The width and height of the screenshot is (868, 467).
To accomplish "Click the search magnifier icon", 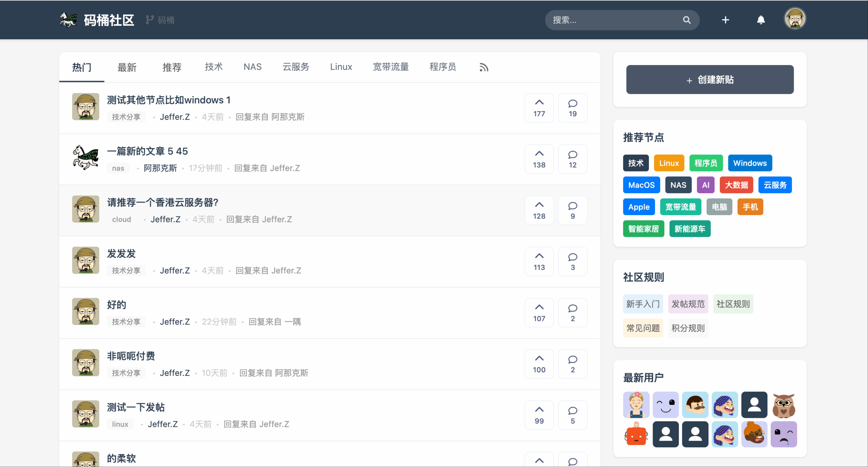I will coord(687,20).
